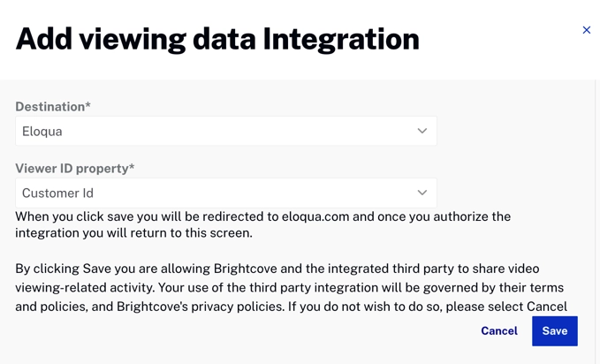Screen dimensions: 600x364
Task: Expand the Viewer ID property chevron
Action: (422, 193)
